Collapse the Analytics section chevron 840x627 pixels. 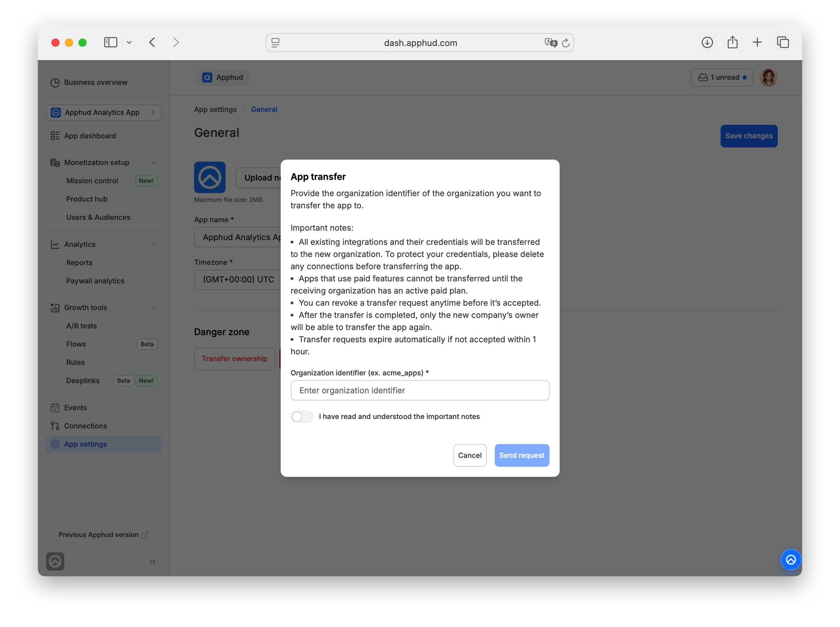153,245
